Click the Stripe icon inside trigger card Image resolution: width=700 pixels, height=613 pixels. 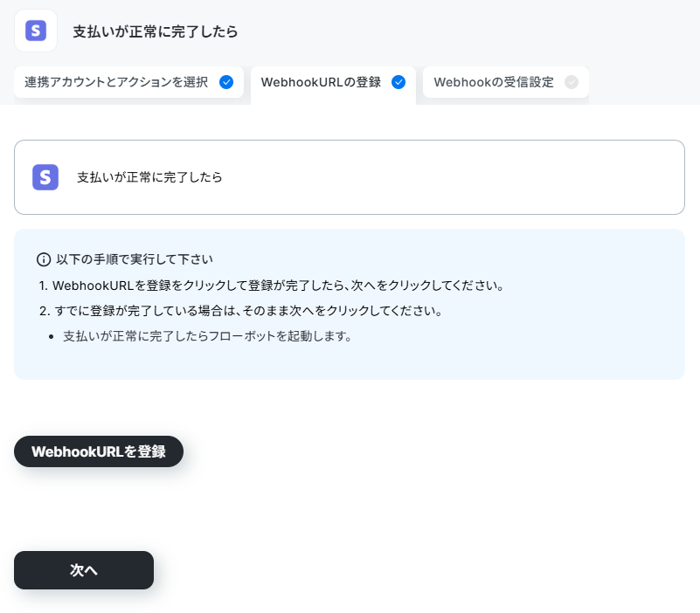[x=45, y=177]
